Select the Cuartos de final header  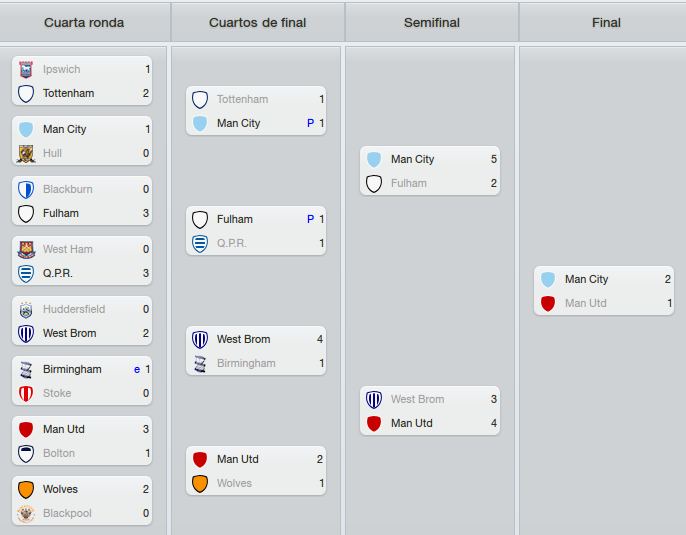[x=258, y=22]
